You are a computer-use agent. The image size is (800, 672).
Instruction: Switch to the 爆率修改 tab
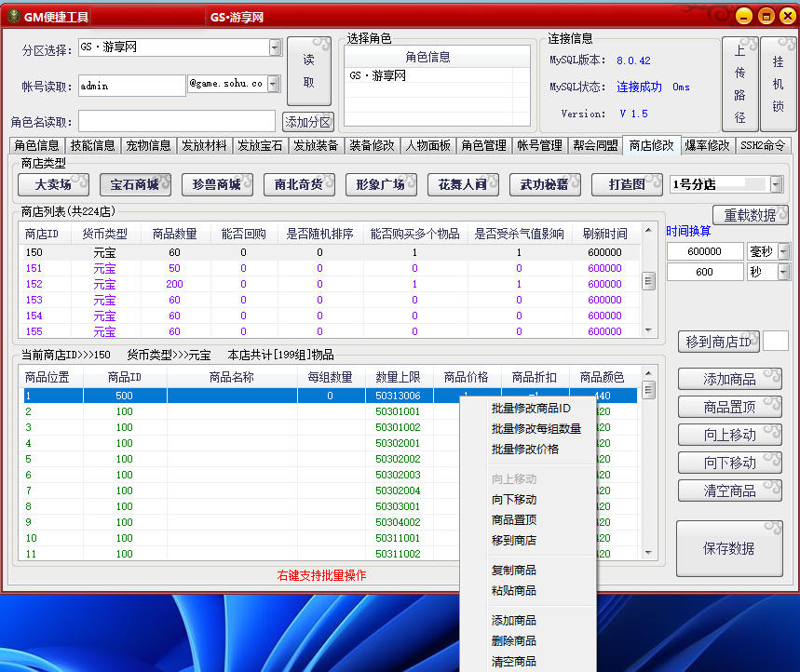point(707,145)
